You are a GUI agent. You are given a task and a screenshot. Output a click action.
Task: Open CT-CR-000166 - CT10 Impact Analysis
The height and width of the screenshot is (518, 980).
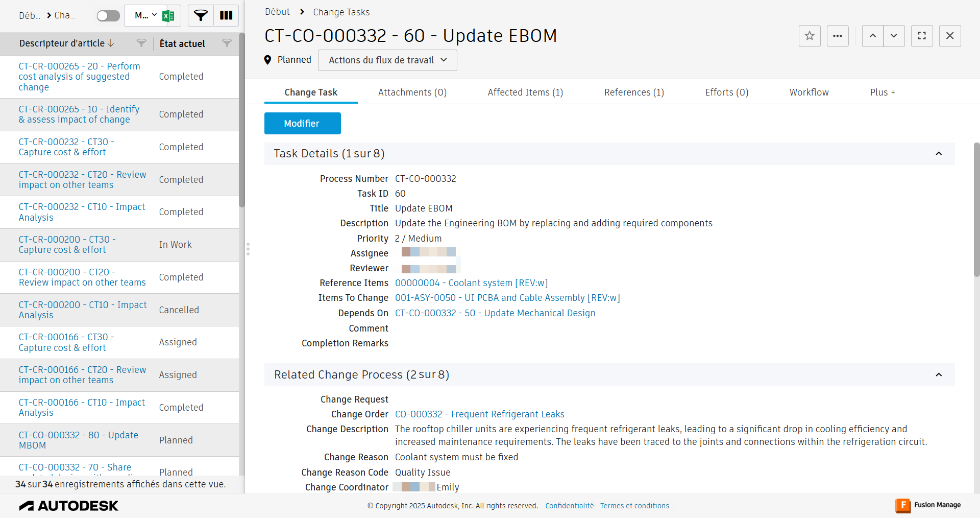point(82,408)
